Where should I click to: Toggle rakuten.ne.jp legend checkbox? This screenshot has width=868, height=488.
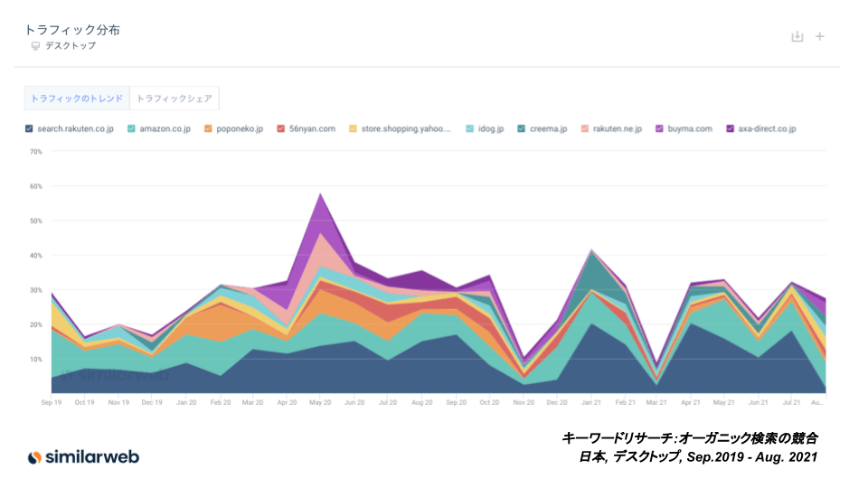click(x=585, y=129)
